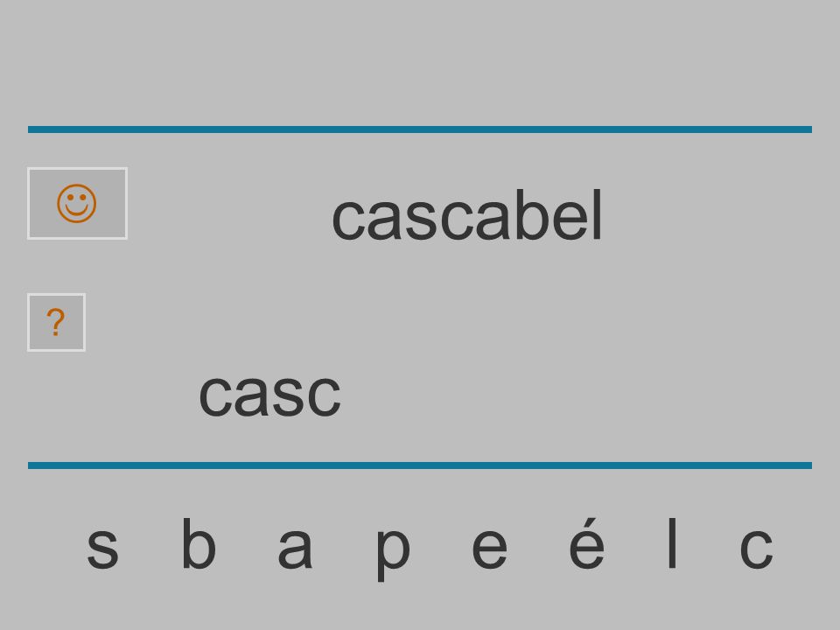Pick the letter tile 's'
This screenshot has width=840, height=630.
pos(102,548)
